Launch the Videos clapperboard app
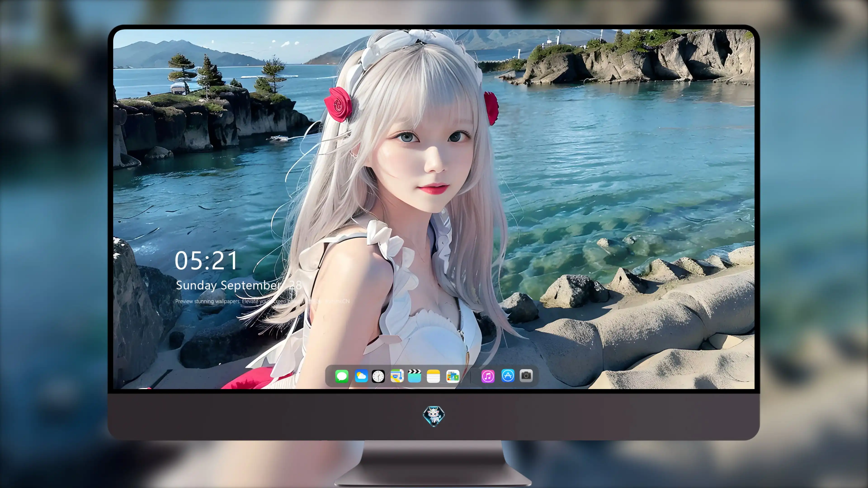868x488 pixels. 415,376
